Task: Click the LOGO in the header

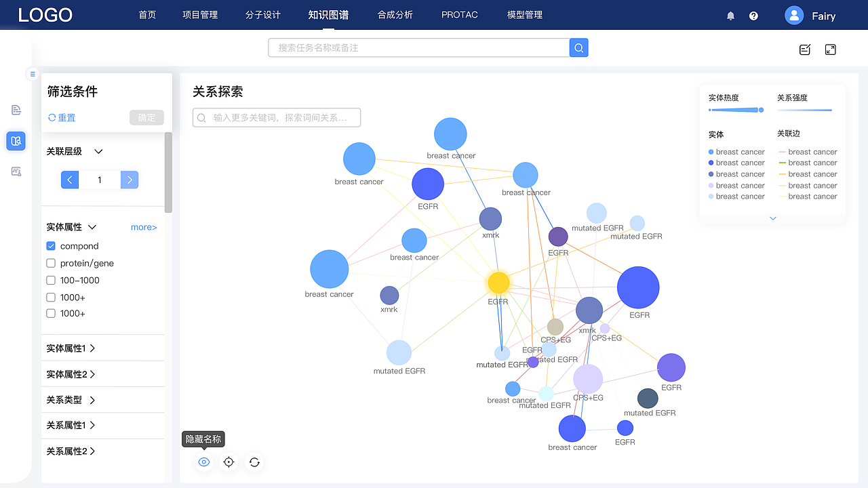Action: pos(45,15)
